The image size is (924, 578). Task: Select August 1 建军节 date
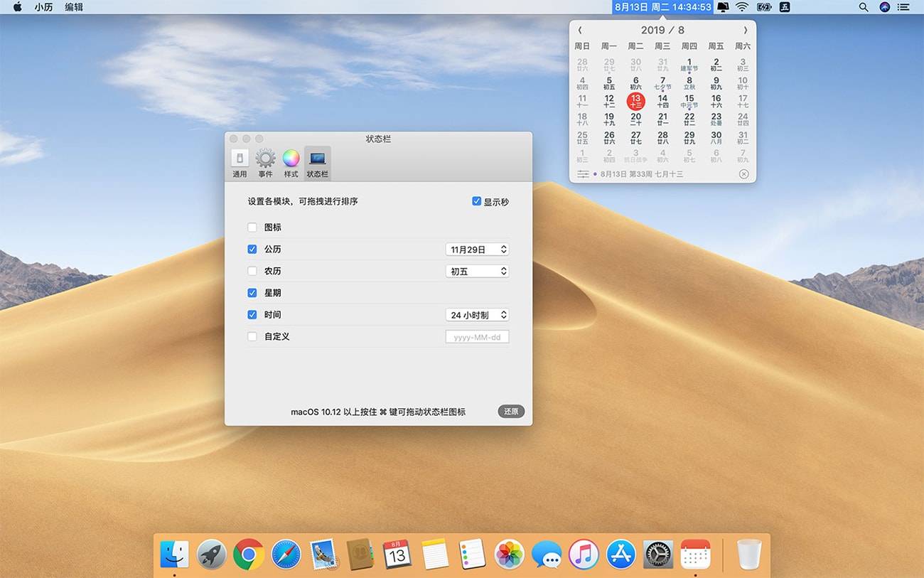point(689,65)
